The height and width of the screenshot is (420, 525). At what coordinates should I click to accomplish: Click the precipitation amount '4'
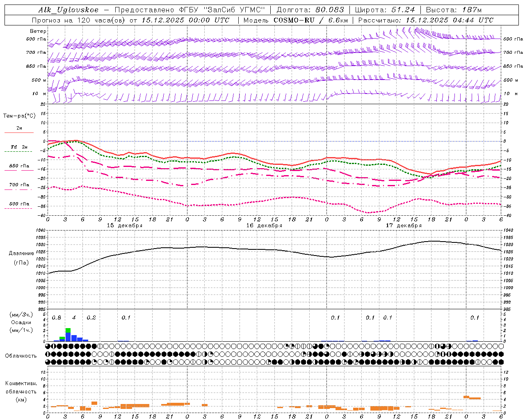pyautogui.click(x=74, y=318)
